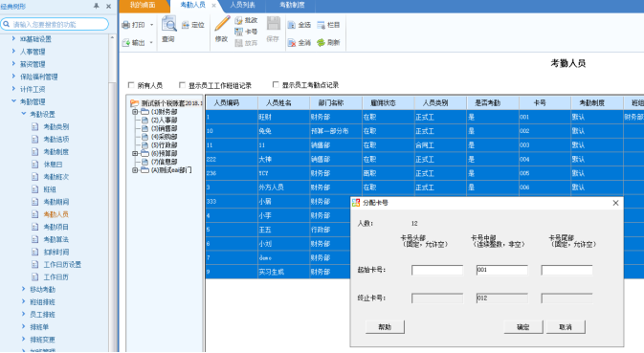Close the 考勤人员 tab
Viewport: 644px width, 353px height.
tap(213, 6)
